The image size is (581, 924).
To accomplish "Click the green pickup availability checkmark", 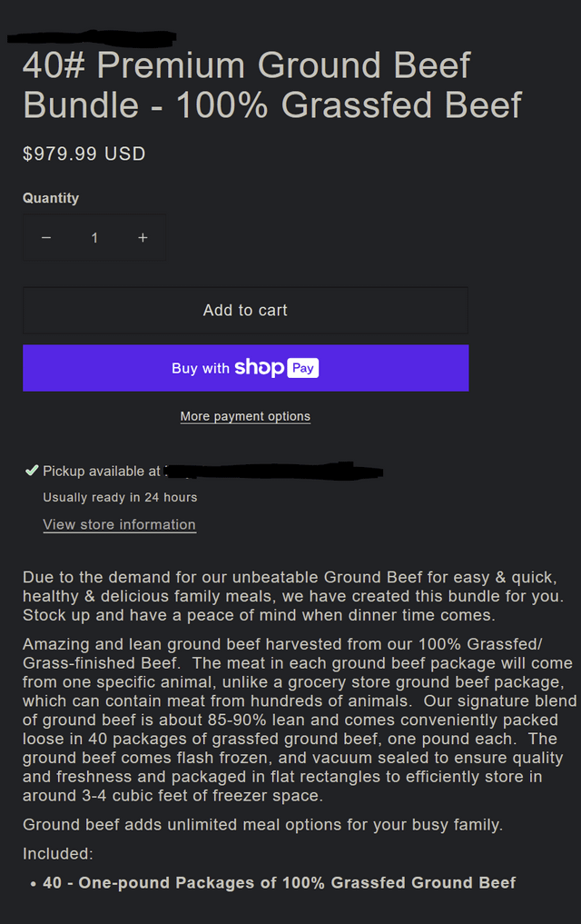I will (32, 471).
